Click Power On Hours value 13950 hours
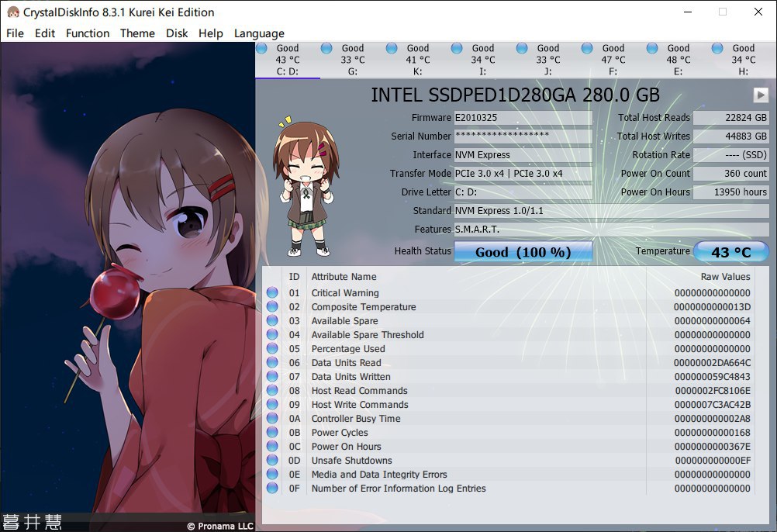This screenshot has height=532, width=777. pyautogui.click(x=731, y=192)
